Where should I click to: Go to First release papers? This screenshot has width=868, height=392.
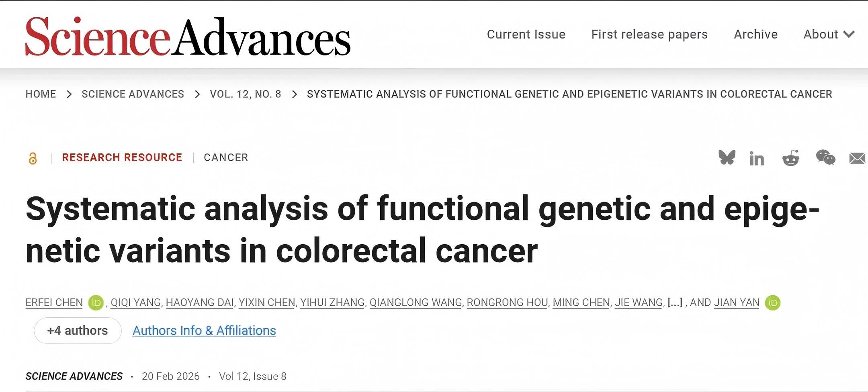click(x=649, y=35)
